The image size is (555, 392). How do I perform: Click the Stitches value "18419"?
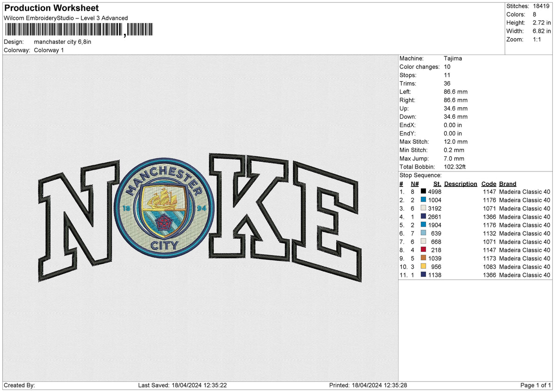click(x=541, y=6)
